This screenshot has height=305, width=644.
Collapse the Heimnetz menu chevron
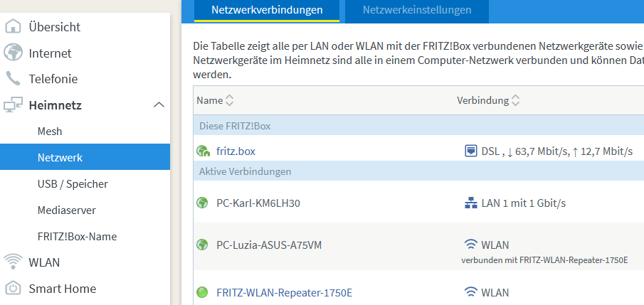(159, 105)
